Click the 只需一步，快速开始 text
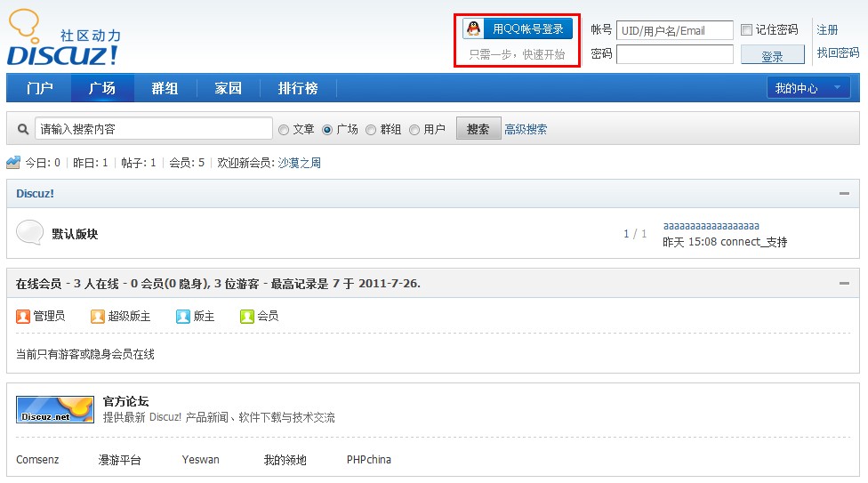Viewport: 868px width, 483px height. coord(517,54)
